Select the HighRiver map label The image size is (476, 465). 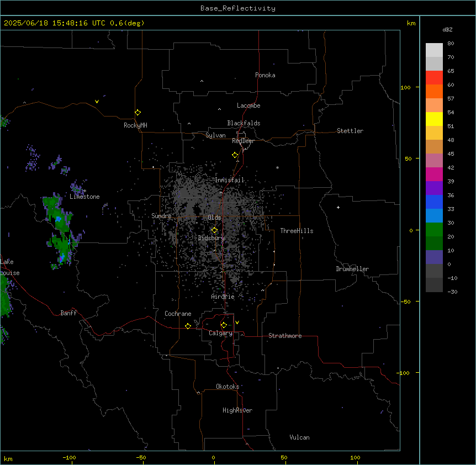237,410
